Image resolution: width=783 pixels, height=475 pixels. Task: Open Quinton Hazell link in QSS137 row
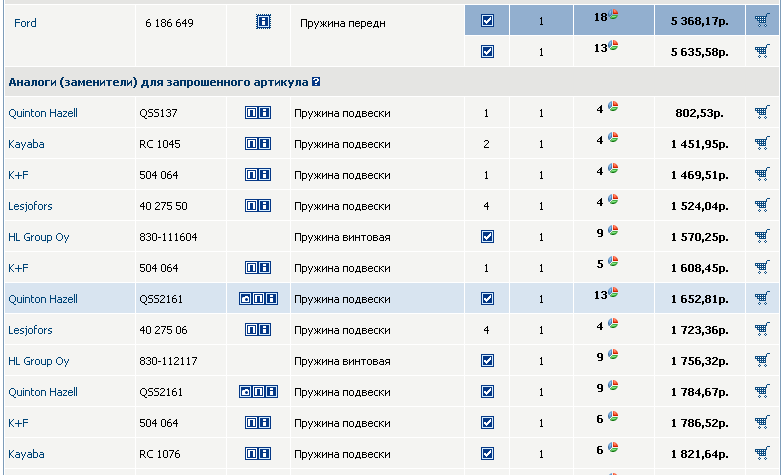coord(43,113)
